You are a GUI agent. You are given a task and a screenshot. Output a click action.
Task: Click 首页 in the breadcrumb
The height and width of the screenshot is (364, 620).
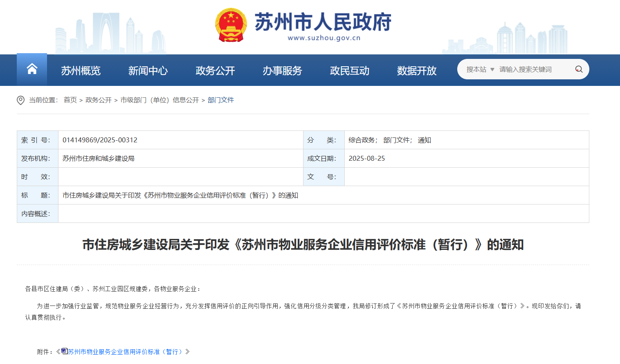pos(70,100)
